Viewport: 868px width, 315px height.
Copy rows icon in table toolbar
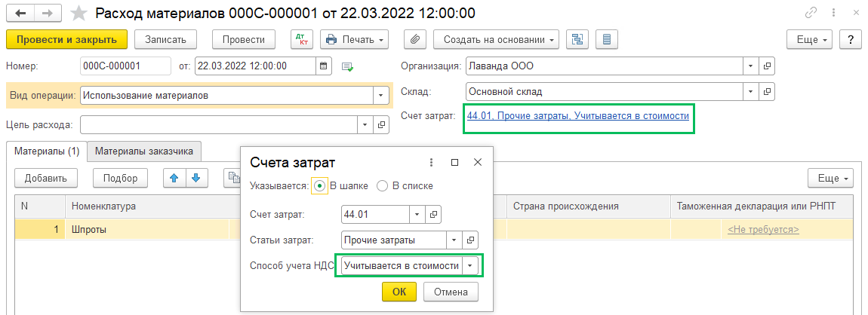(234, 178)
